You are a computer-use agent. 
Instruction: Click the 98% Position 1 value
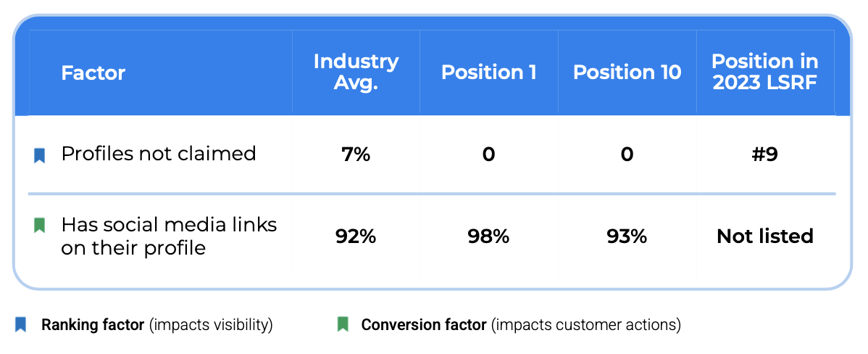pos(489,236)
